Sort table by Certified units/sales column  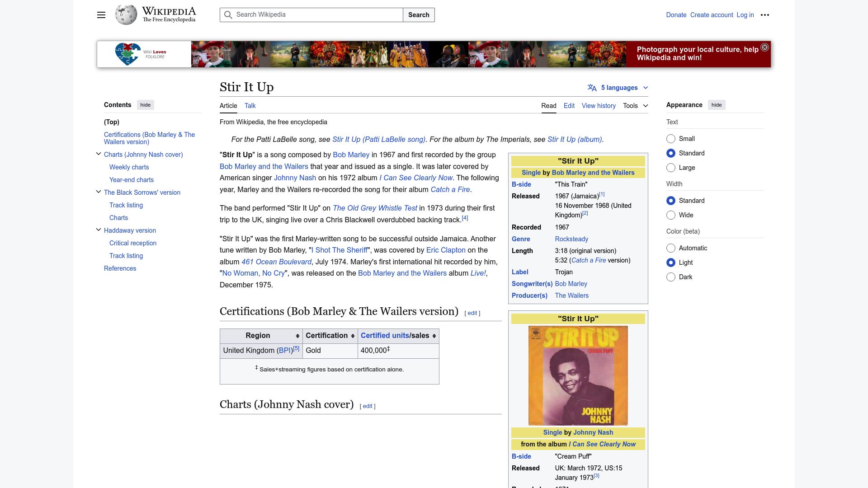click(434, 336)
